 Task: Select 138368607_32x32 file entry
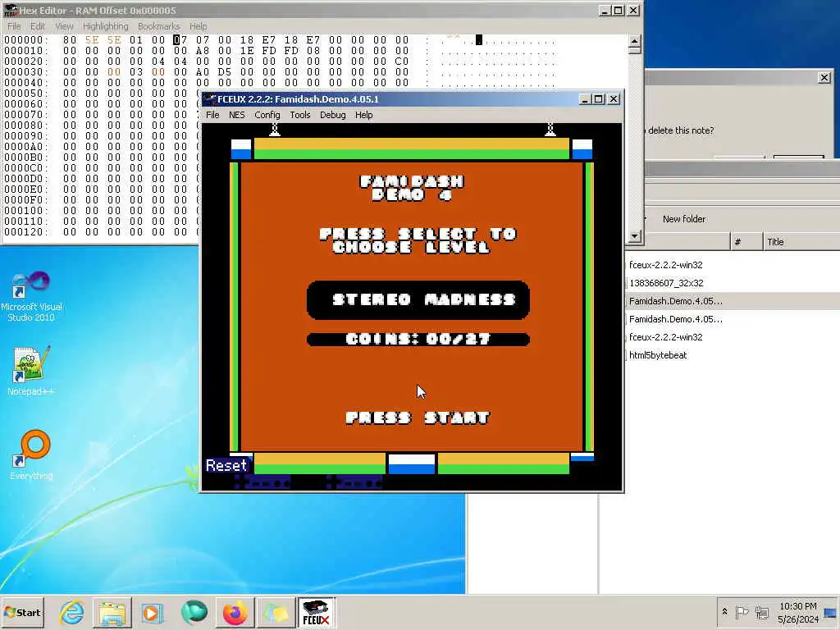click(x=666, y=283)
